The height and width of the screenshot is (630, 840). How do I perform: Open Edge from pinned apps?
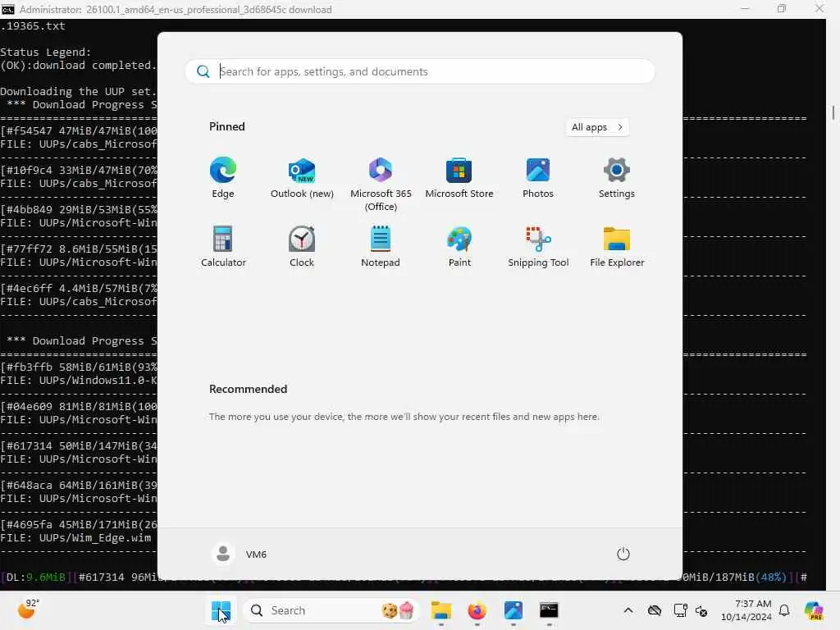223,178
